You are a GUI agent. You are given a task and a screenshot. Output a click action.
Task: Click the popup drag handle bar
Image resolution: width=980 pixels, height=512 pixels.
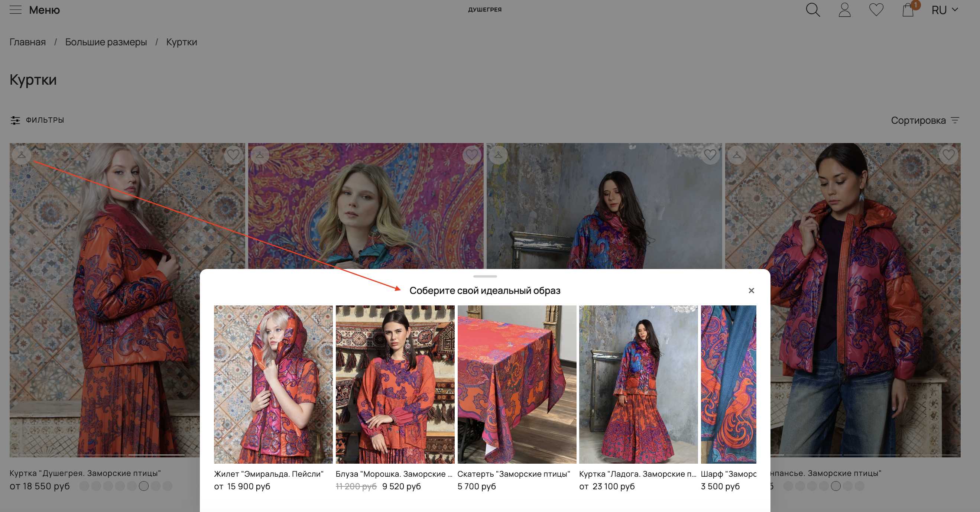(485, 276)
